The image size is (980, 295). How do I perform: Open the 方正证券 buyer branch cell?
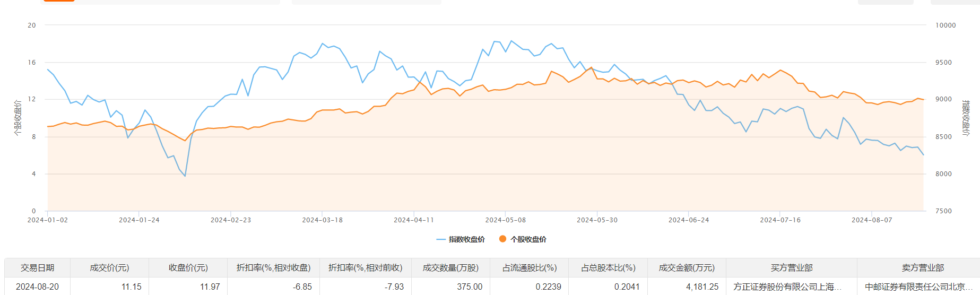(787, 287)
